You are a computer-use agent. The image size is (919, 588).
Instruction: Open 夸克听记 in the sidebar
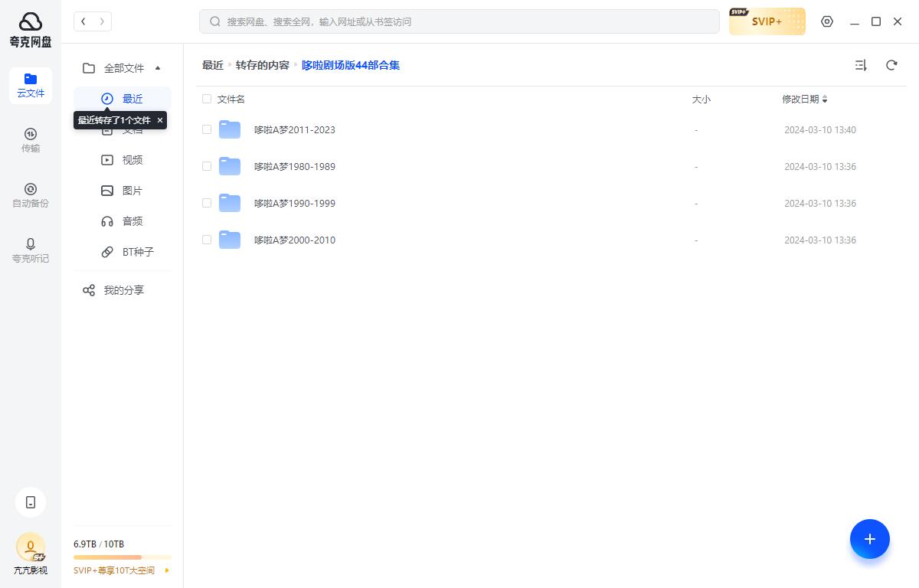pos(31,250)
